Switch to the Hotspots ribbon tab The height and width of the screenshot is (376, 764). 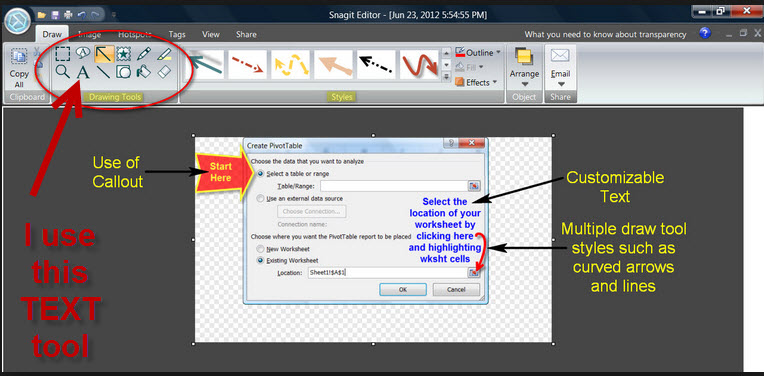[x=134, y=35]
